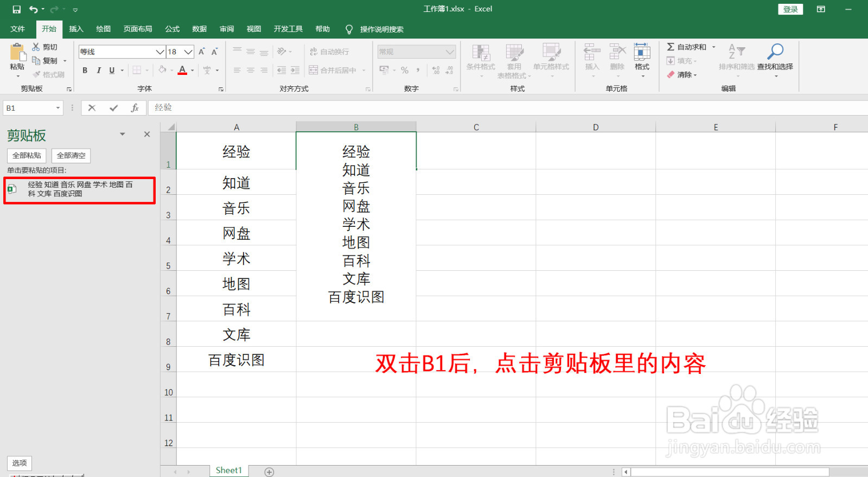
Task: Click the Paste clipboard icon
Action: pyautogui.click(x=17, y=53)
